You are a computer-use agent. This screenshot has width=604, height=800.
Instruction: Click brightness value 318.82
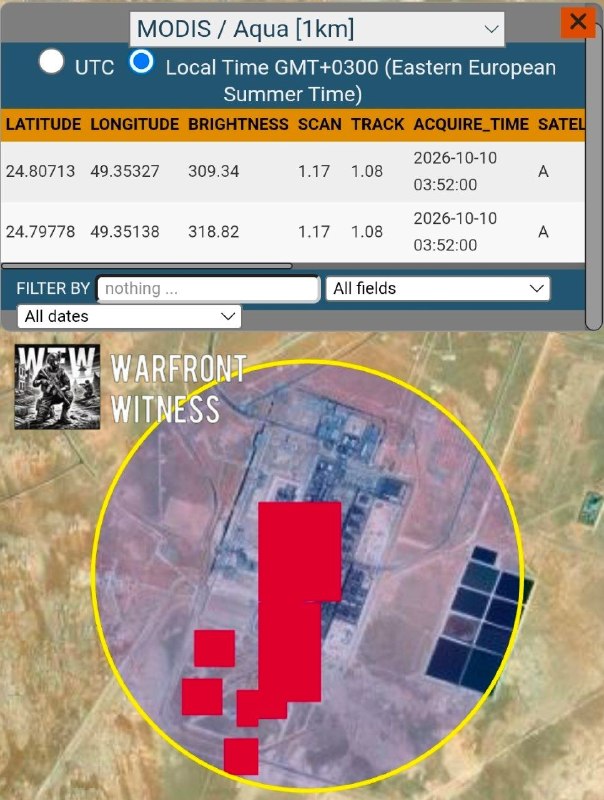(x=213, y=232)
